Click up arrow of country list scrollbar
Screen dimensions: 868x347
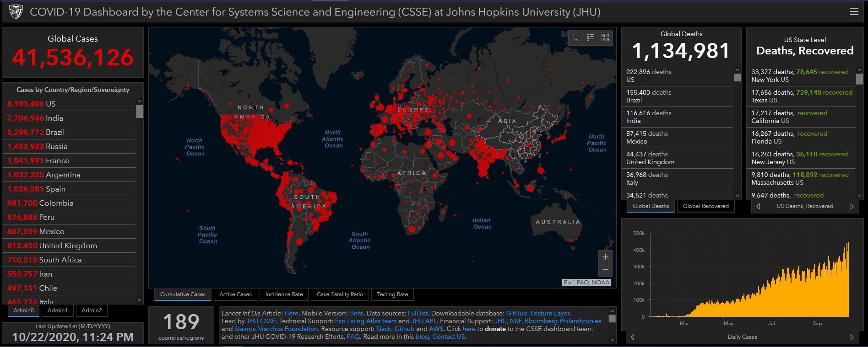click(x=139, y=101)
